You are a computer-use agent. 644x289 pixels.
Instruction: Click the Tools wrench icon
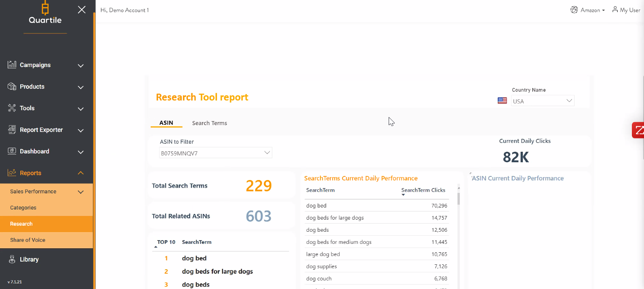click(x=12, y=108)
